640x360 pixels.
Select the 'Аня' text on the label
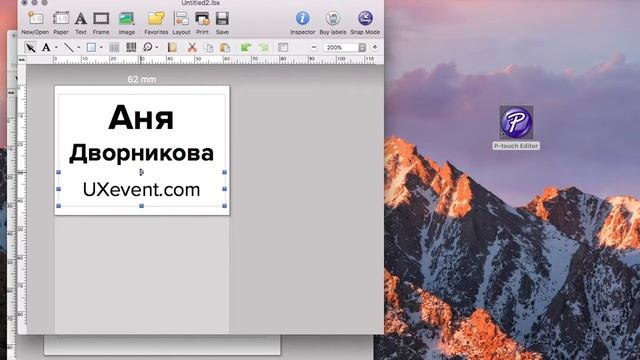pos(141,118)
